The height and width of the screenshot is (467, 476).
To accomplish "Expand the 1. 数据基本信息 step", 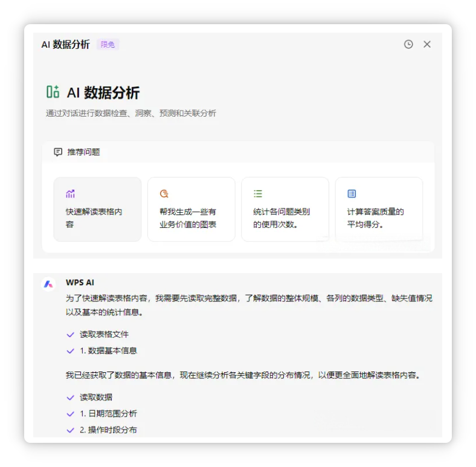I will (108, 351).
